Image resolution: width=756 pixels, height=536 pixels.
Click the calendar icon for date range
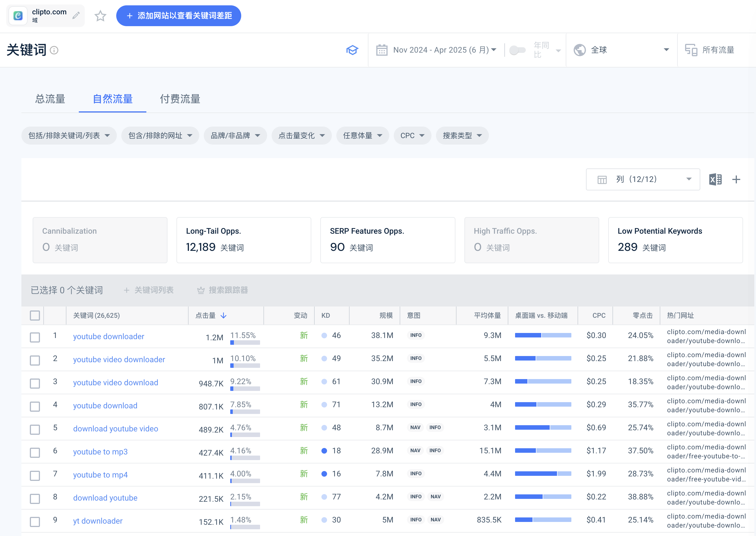tap(381, 50)
